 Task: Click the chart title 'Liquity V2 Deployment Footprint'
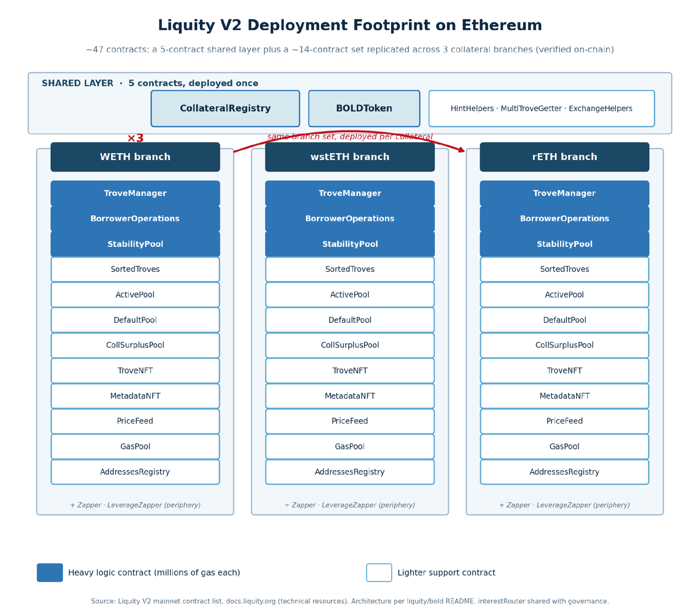(350, 26)
